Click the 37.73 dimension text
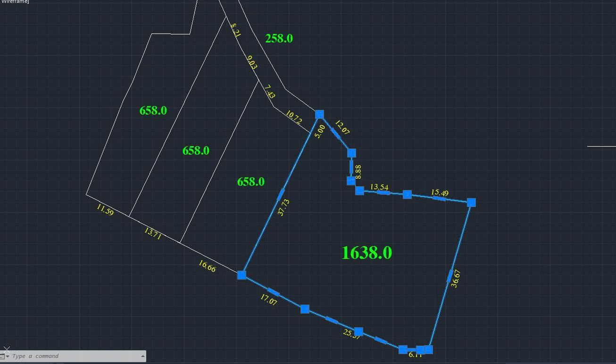Image resolution: width=616 pixels, height=364 pixels. tap(283, 207)
